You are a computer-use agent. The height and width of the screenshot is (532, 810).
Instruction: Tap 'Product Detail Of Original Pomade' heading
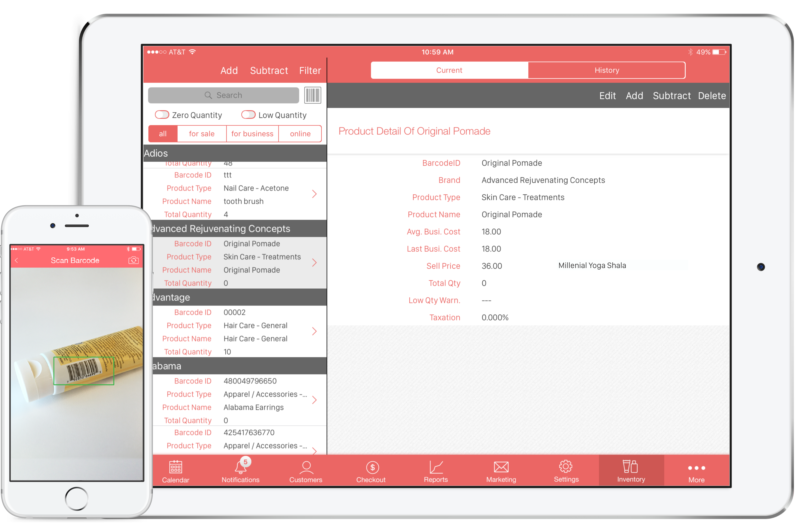[415, 131]
